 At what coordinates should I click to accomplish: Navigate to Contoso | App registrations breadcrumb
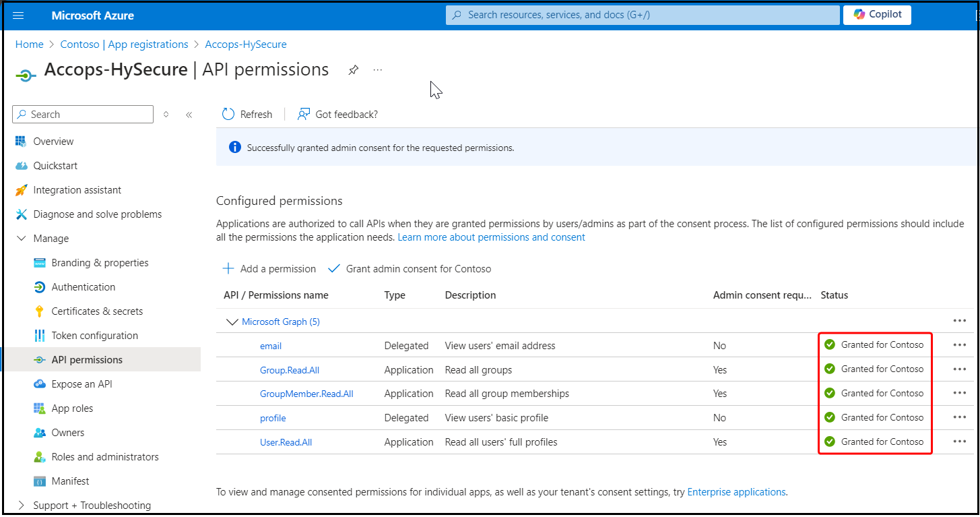[x=124, y=44]
